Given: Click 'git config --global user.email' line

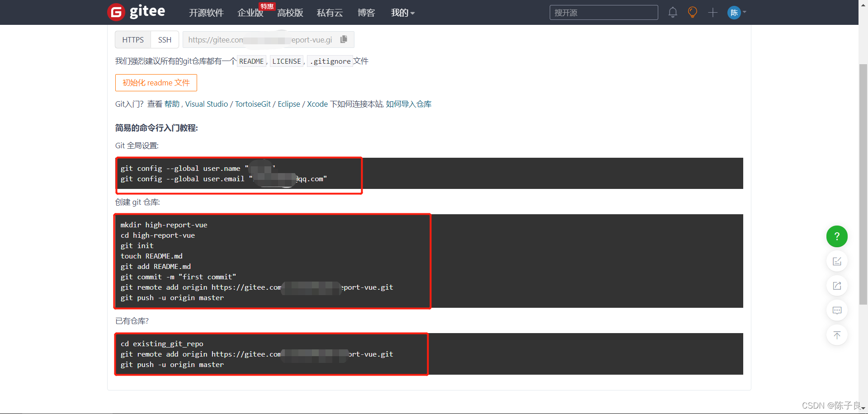Looking at the screenshot, I should tap(224, 179).
